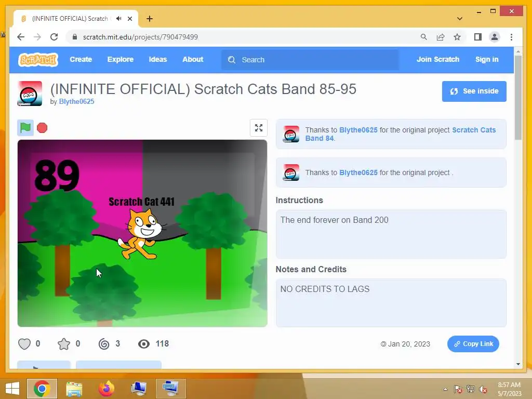Love the project with heart icon
This screenshot has height=399, width=532.
[24, 344]
